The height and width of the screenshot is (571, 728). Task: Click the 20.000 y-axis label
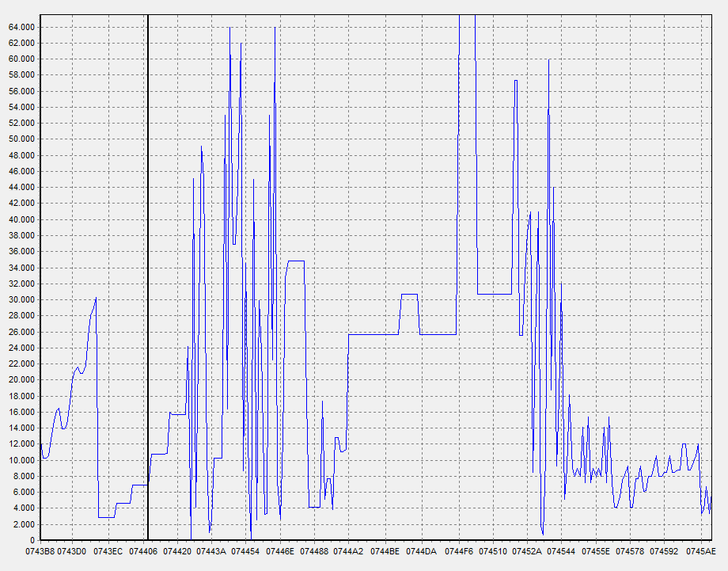[x=21, y=379]
